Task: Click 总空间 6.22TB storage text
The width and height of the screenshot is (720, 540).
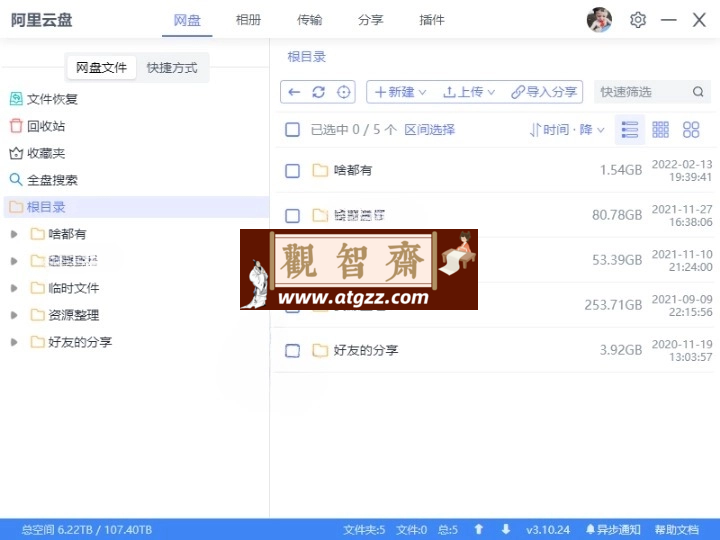Action: (x=86, y=530)
